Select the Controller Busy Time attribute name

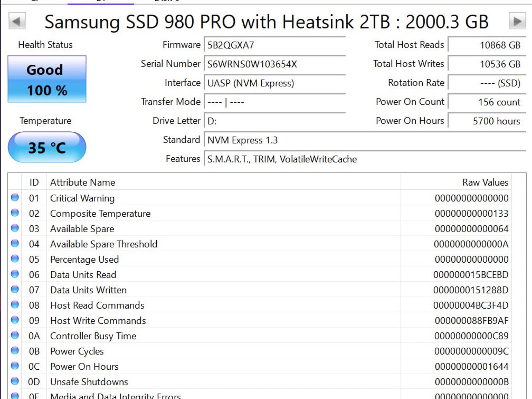[x=93, y=336]
